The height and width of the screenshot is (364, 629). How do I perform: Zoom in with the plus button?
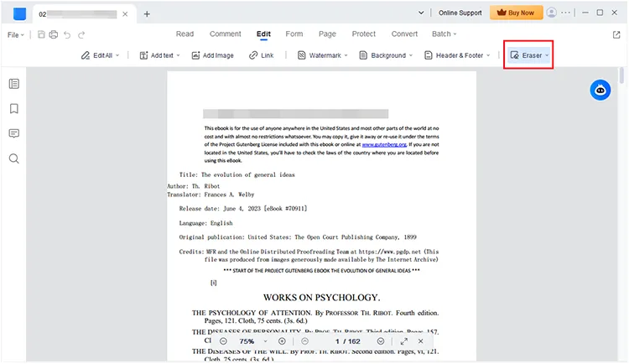(282, 341)
